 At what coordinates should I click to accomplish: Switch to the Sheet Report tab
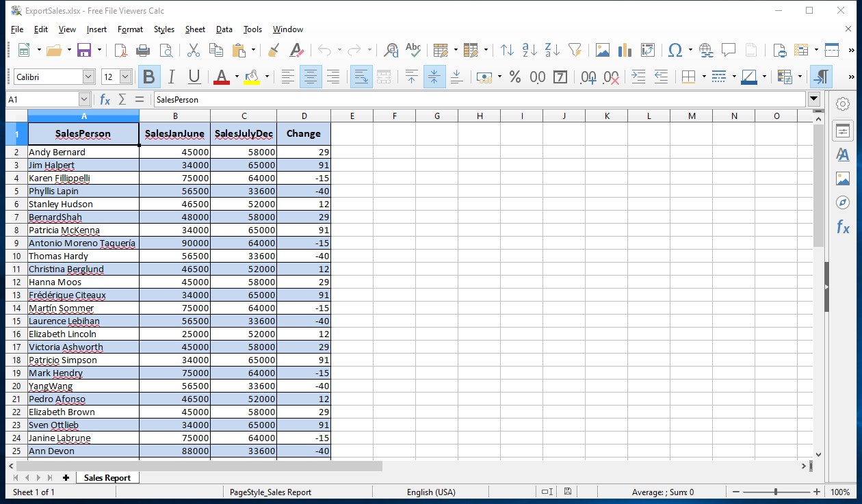107,477
